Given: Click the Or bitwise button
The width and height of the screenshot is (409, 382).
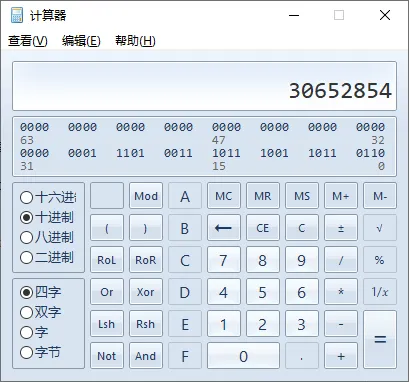Looking at the screenshot, I should [x=107, y=292].
